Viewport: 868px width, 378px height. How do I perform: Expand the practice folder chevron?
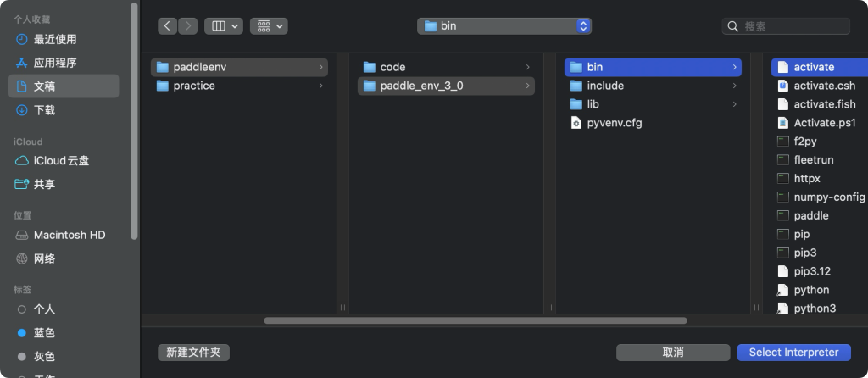pos(320,86)
